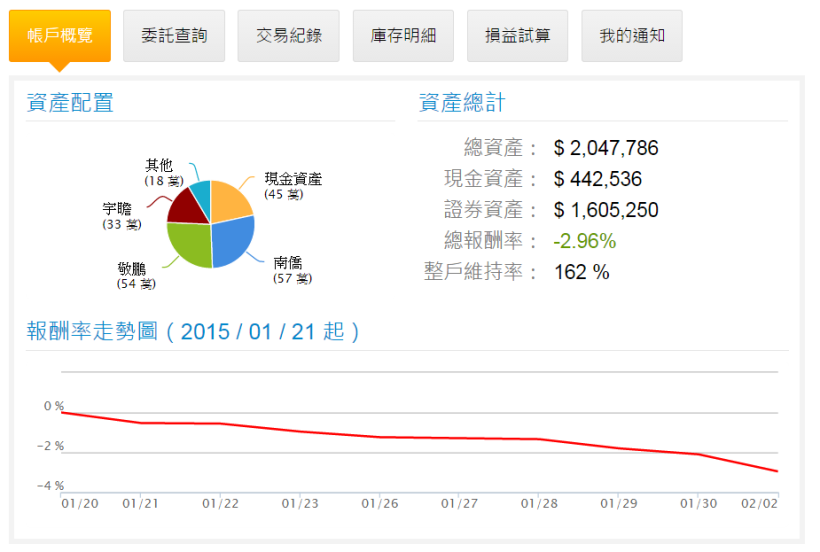Click the 01/26 date on chart axis

[x=380, y=504]
